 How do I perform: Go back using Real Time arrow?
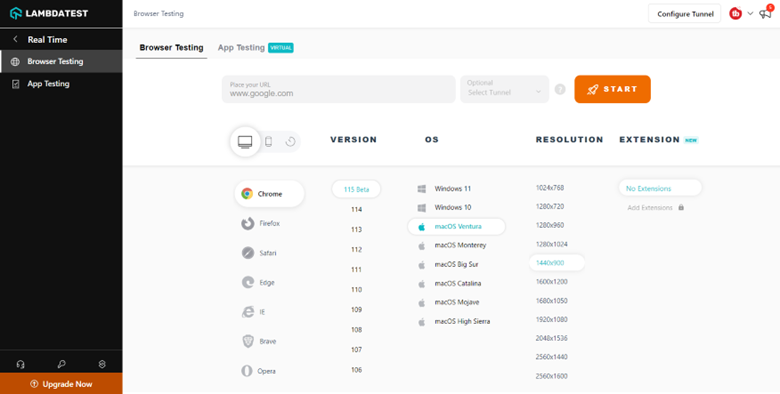[16, 39]
